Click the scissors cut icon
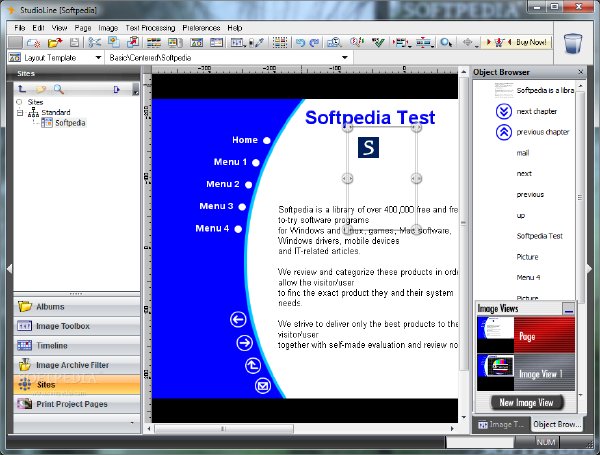The image size is (600, 455). [x=94, y=42]
